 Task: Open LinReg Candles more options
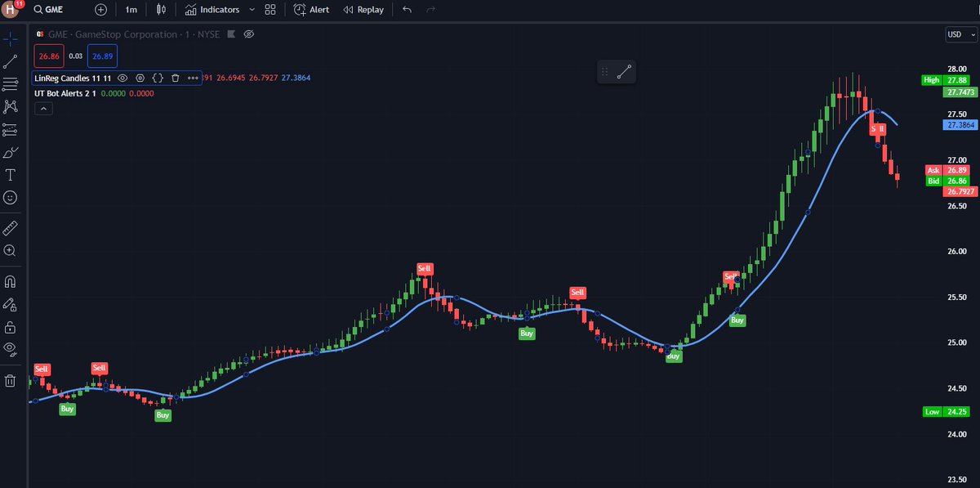(193, 78)
